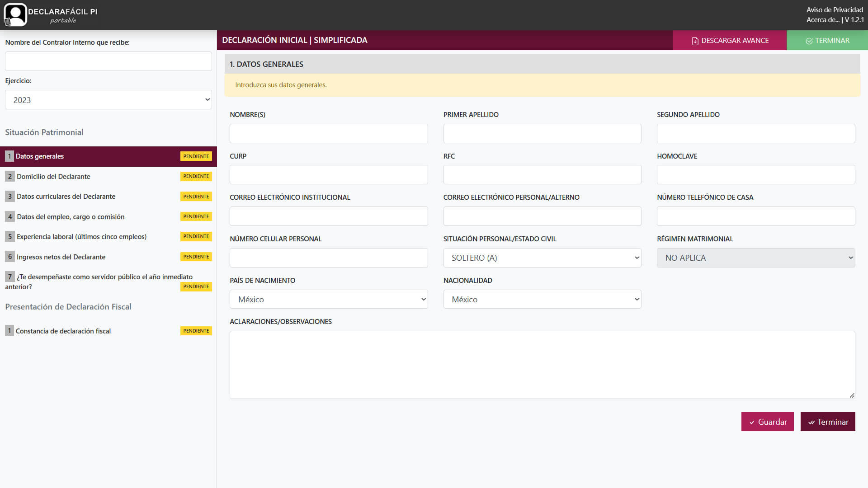
Task: Click the Correo Electrónico Institucional field
Action: [x=329, y=216]
